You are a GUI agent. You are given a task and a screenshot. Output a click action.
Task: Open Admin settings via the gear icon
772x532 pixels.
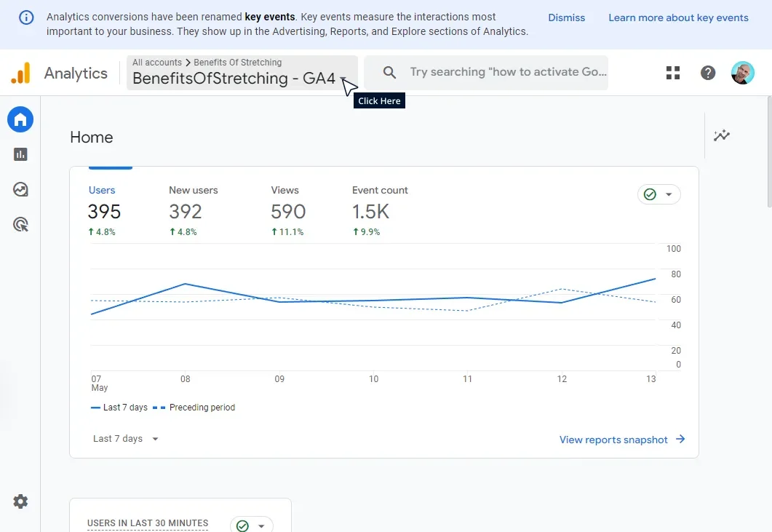[x=20, y=501]
